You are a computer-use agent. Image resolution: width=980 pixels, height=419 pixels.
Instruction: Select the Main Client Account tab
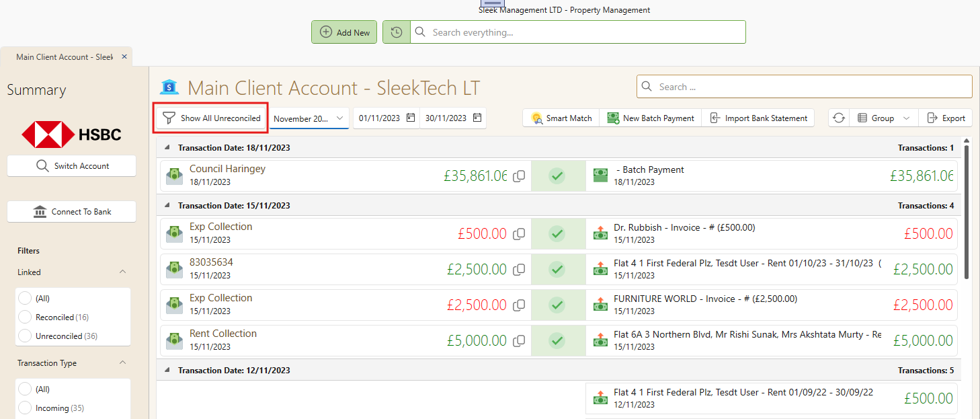tap(65, 57)
